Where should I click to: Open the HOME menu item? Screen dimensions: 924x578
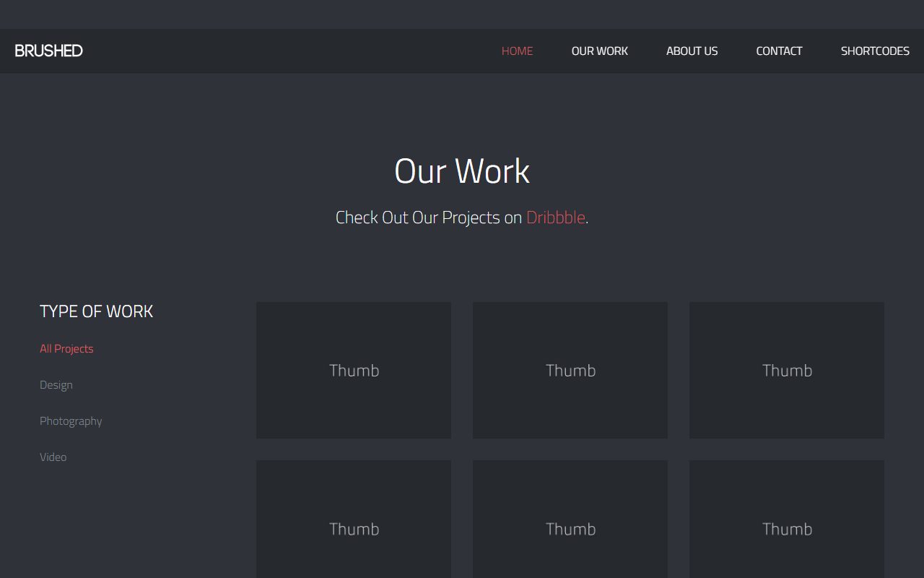pos(517,51)
